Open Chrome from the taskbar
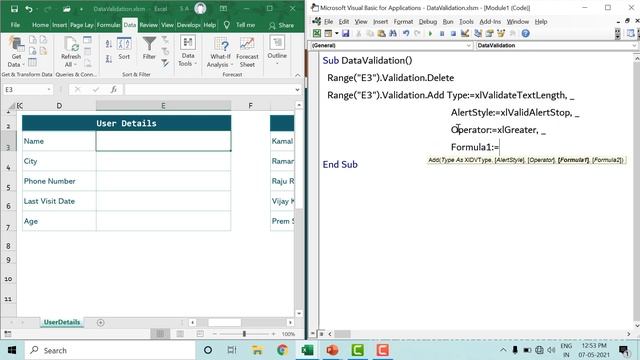The height and width of the screenshot is (360, 640). pyautogui.click(x=282, y=350)
